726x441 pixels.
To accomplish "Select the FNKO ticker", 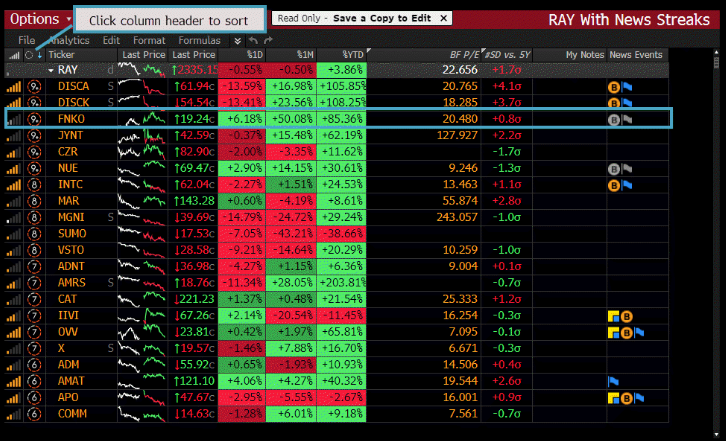I will point(71,119).
